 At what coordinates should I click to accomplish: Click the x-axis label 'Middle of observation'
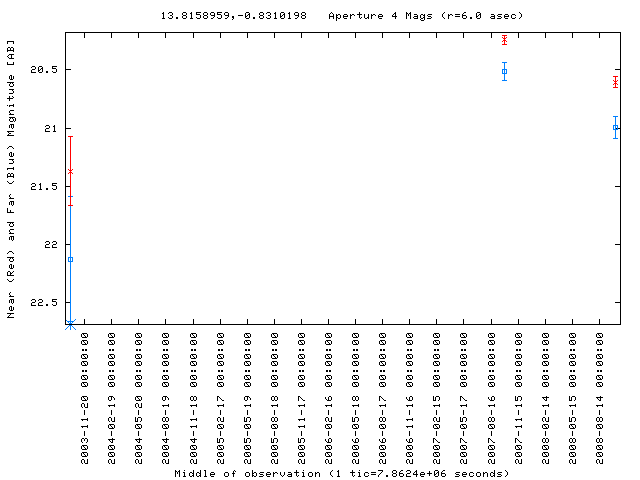pos(247,473)
